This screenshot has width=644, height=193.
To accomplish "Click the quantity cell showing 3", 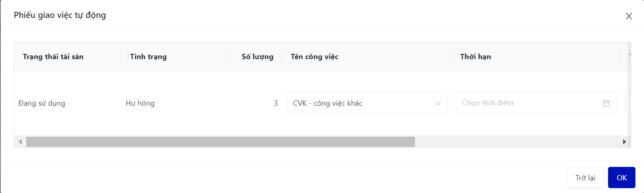I will (276, 103).
